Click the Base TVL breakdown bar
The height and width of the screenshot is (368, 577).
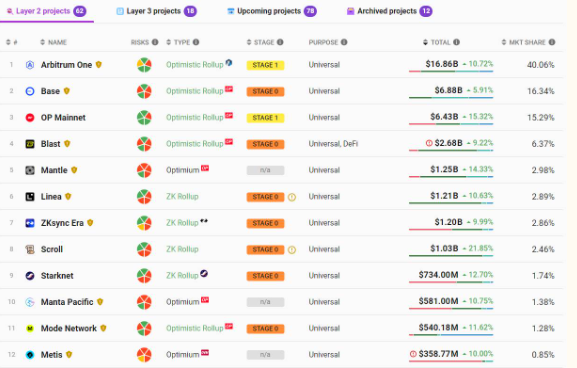coord(451,98)
